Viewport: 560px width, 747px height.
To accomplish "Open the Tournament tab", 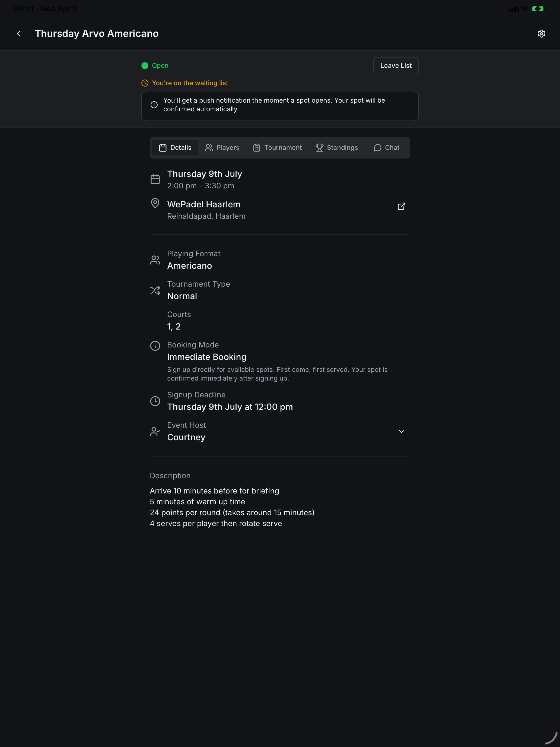I will pyautogui.click(x=278, y=148).
